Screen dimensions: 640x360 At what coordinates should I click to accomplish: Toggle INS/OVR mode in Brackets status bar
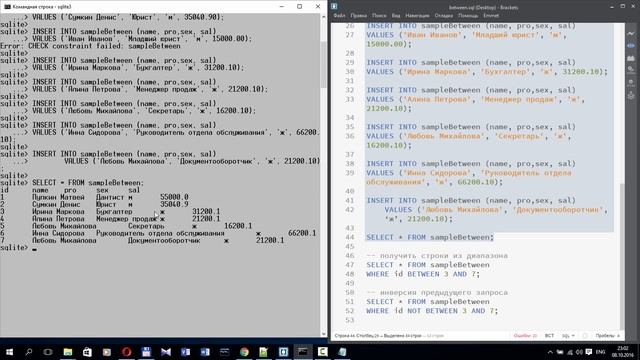[x=549, y=336]
